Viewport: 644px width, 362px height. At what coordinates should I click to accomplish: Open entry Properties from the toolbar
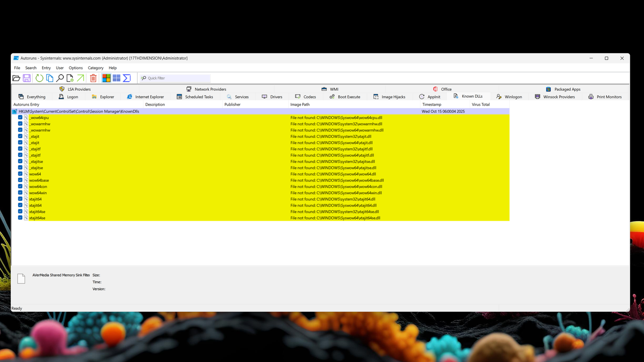pyautogui.click(x=70, y=78)
